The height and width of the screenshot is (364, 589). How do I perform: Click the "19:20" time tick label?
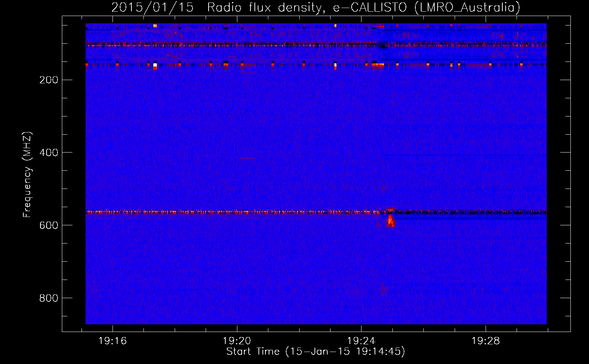[237, 341]
